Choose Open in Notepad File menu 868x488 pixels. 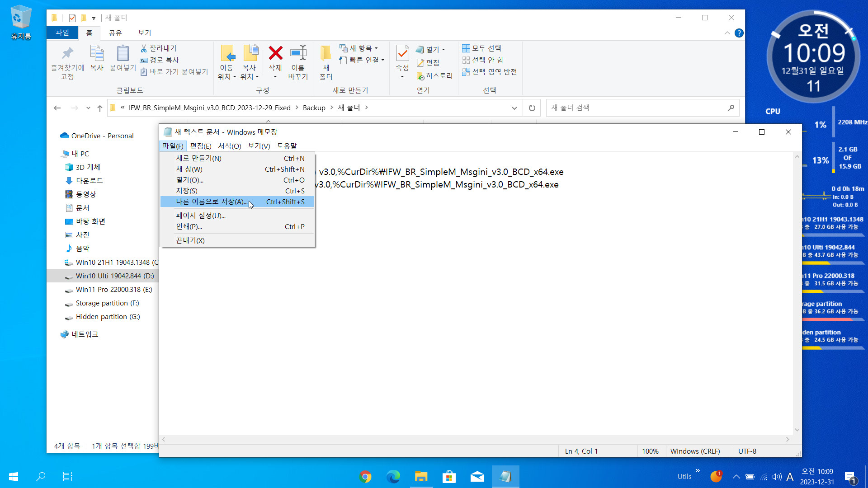237,180
